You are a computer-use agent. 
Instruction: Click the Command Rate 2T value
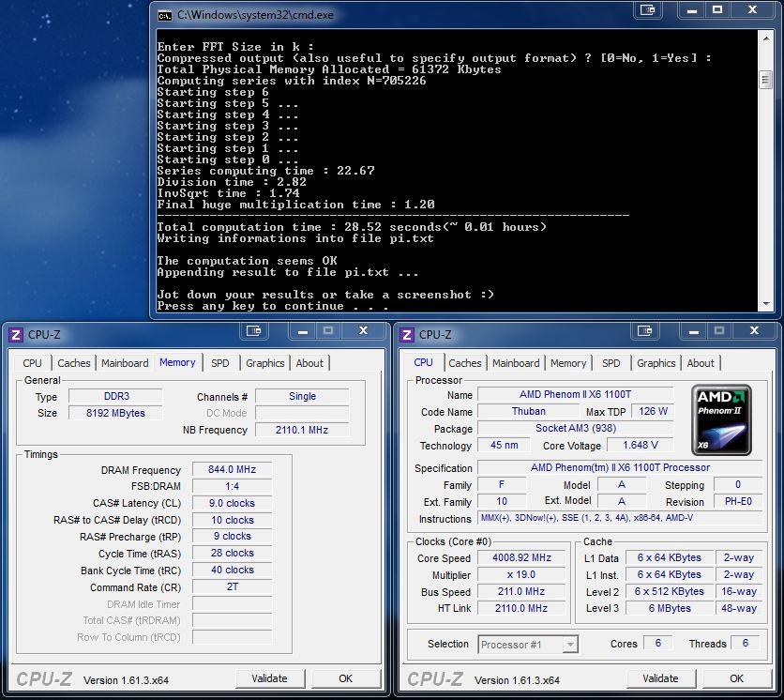coord(232,586)
